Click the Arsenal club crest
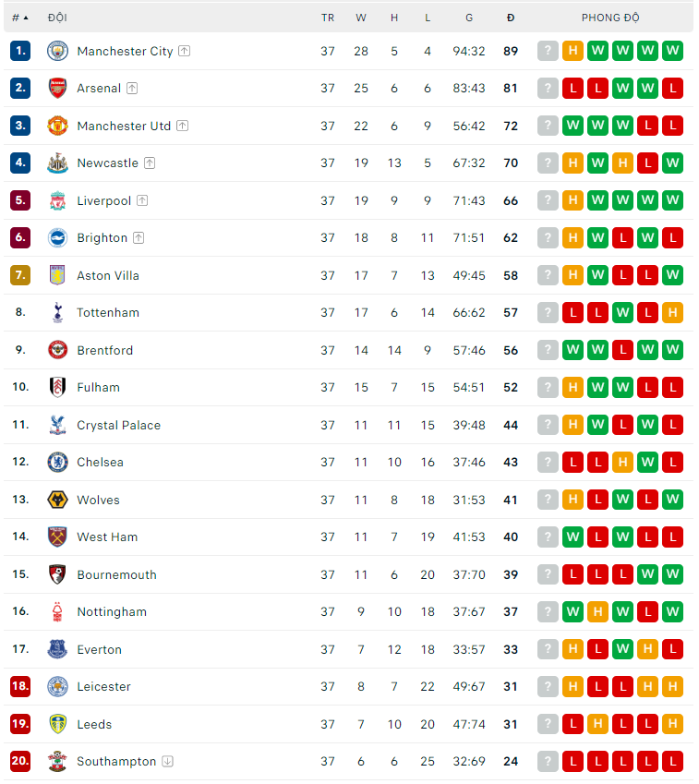Viewport: 699px width, 784px height. 57,89
